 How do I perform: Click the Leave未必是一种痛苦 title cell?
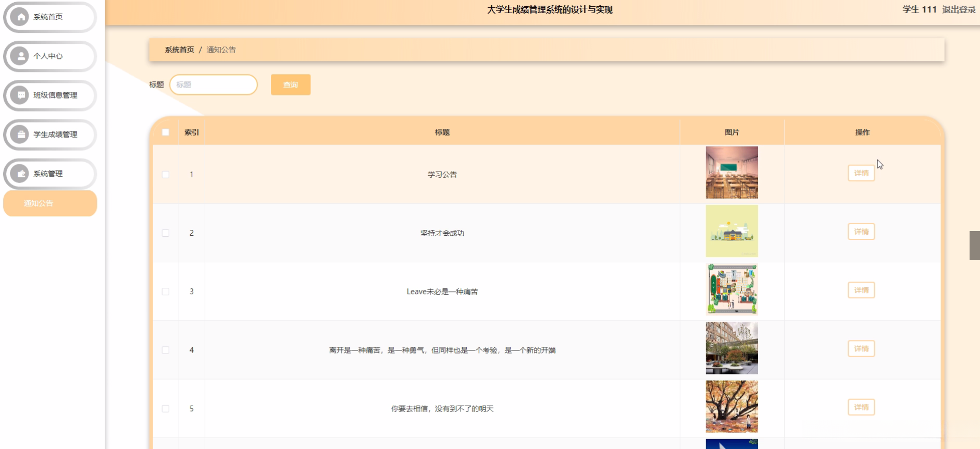pos(442,292)
